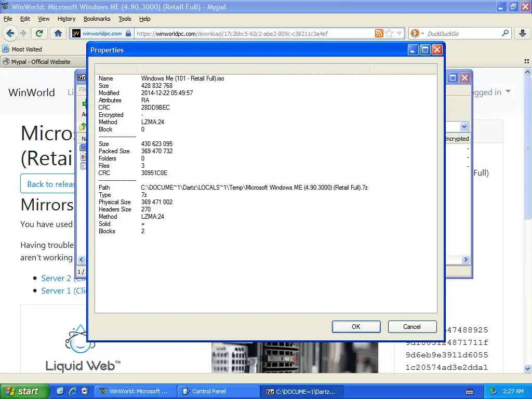The image size is (532, 399).
Task: Select the CRC value 28DD9BEC
Action: [155, 108]
